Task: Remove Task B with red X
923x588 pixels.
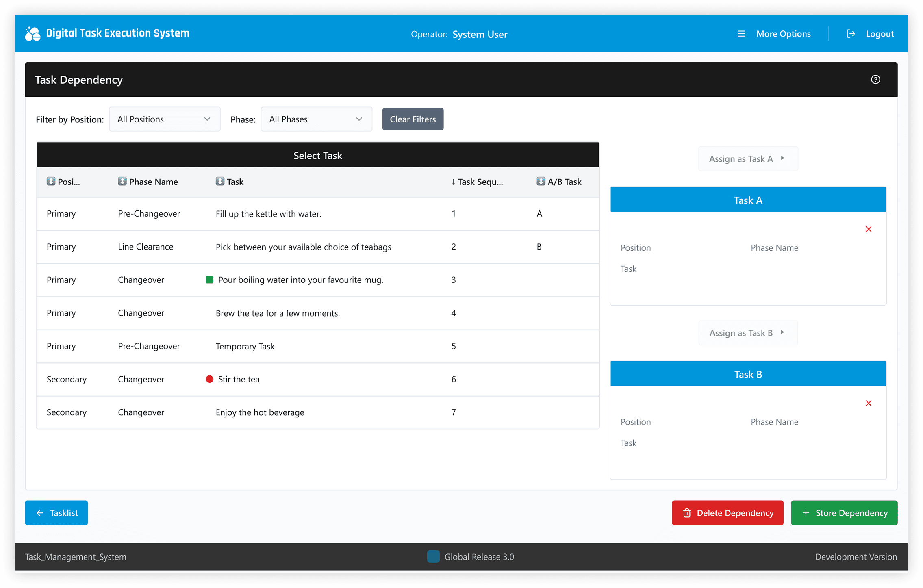Action: [x=868, y=403]
